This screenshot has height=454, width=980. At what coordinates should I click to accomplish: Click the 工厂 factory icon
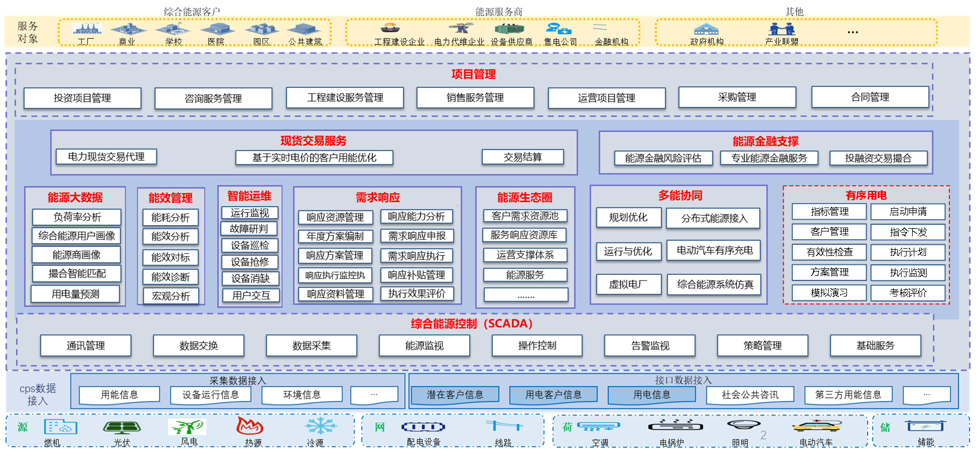pyautogui.click(x=87, y=29)
